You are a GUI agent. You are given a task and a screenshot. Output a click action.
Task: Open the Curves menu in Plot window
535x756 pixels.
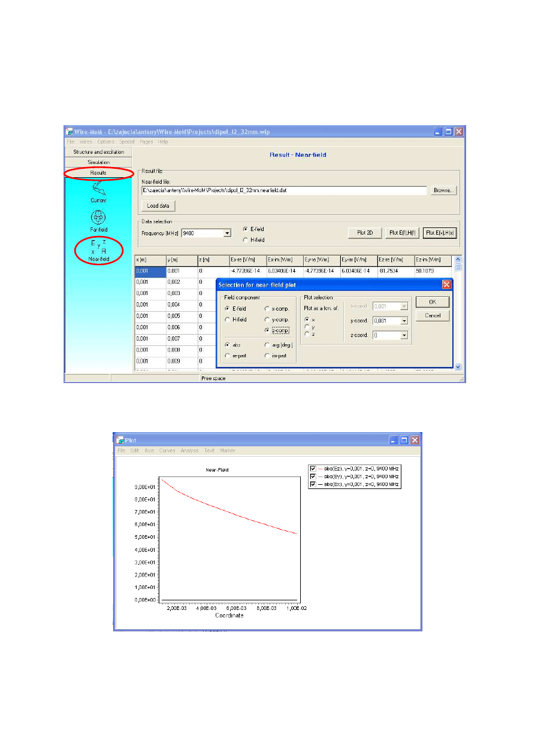pos(167,451)
